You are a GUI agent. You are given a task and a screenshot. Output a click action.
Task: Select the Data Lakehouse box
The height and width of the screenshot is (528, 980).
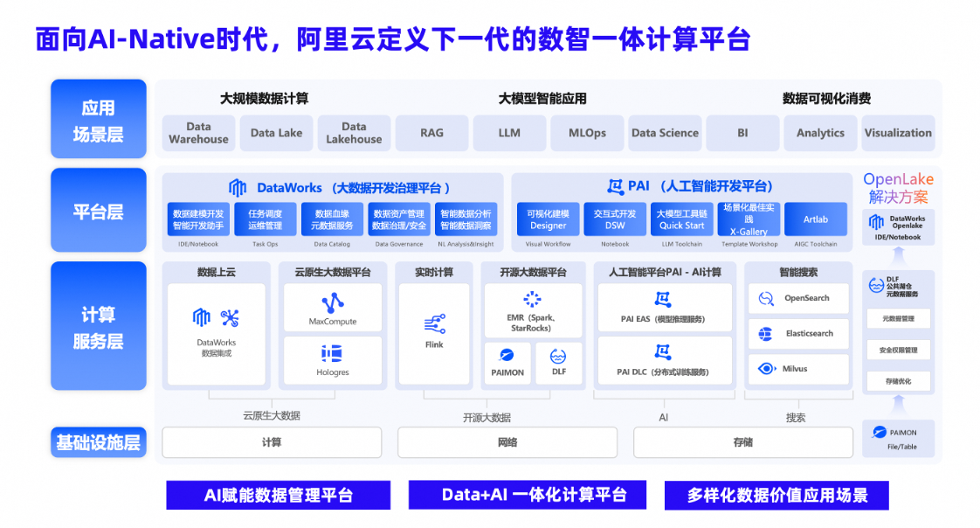(x=354, y=133)
